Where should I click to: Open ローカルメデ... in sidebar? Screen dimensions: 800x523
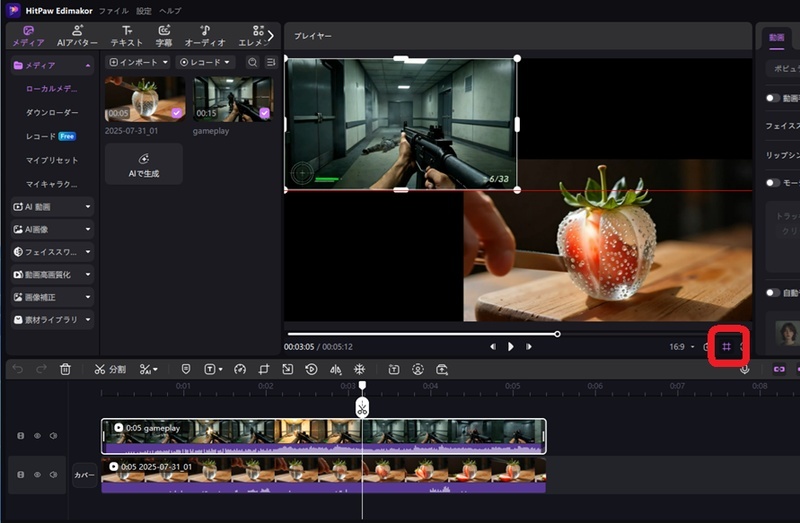[x=52, y=89]
